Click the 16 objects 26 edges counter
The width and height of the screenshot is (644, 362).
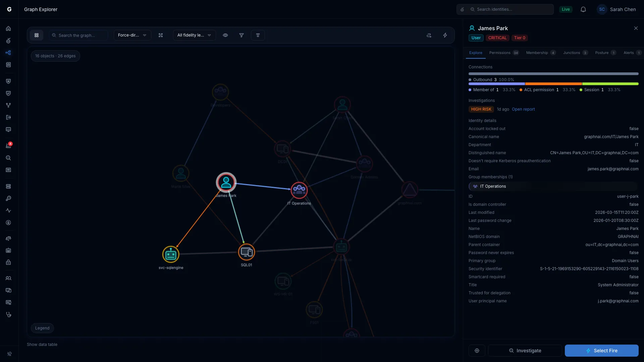pyautogui.click(x=55, y=56)
